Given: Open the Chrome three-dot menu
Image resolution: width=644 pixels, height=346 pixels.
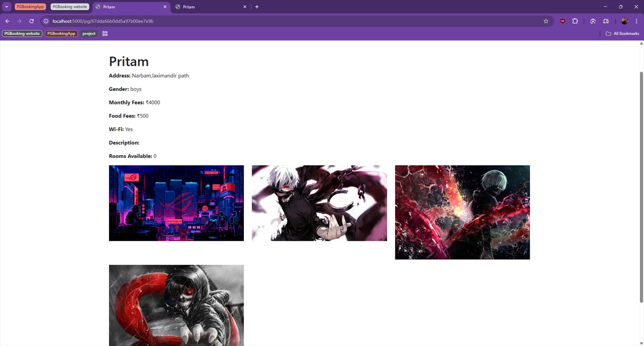Looking at the screenshot, I should pos(636,21).
